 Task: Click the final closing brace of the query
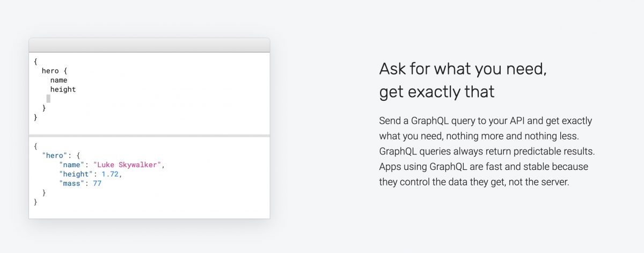pos(35,117)
